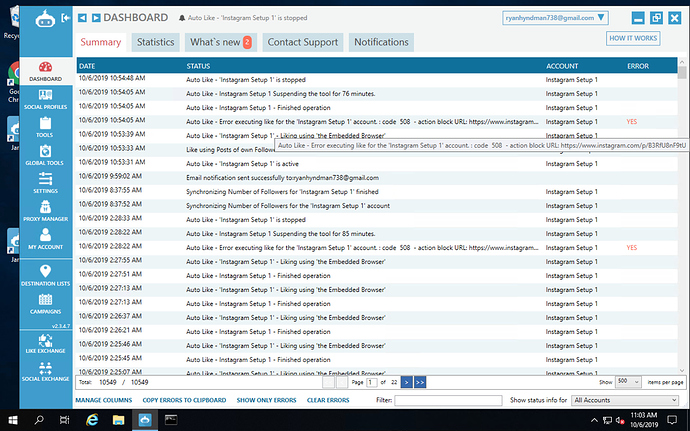Open the account email dropdown
690x431 pixels.
[x=555, y=18]
